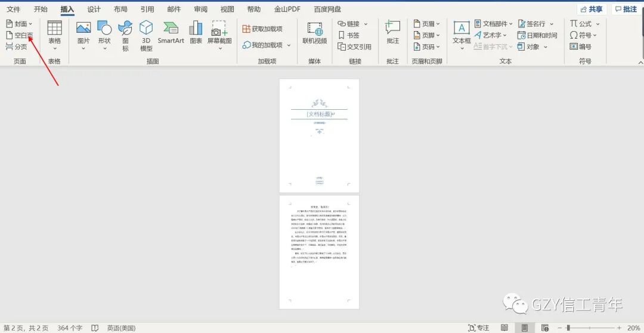Switch to the View (视图) tab

coord(227,9)
